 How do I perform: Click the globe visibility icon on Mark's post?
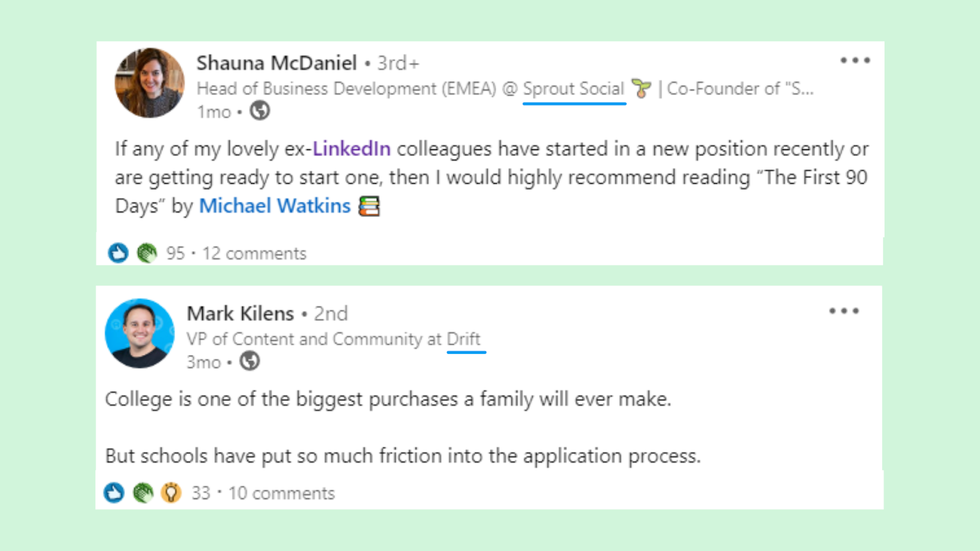tap(251, 362)
